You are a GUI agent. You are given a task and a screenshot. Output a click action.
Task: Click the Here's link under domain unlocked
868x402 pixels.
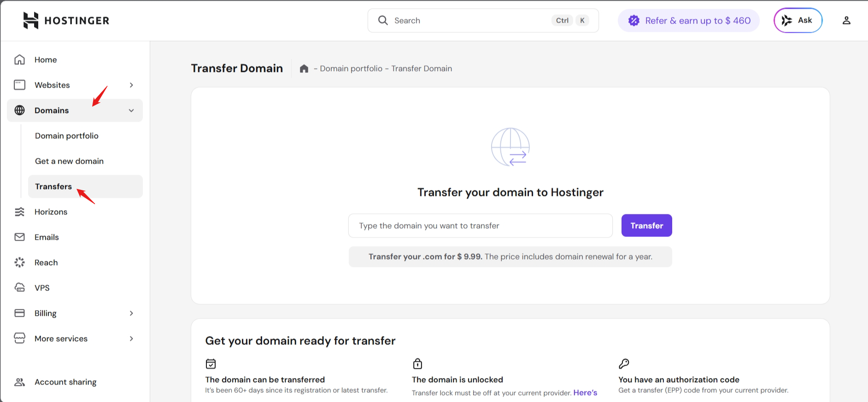(x=585, y=392)
